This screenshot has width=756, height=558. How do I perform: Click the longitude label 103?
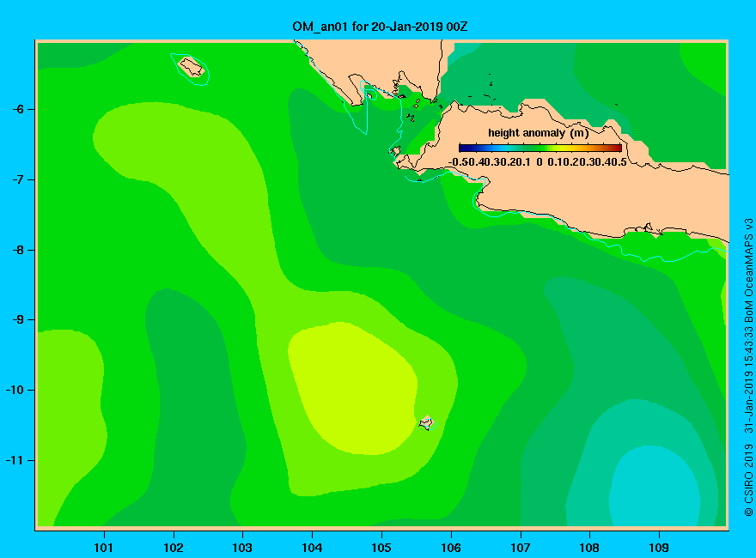242,548
